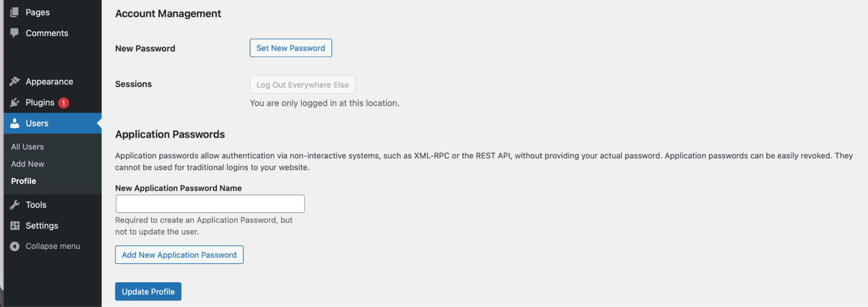Collapse the admin sidebar menu

pyautogui.click(x=52, y=246)
